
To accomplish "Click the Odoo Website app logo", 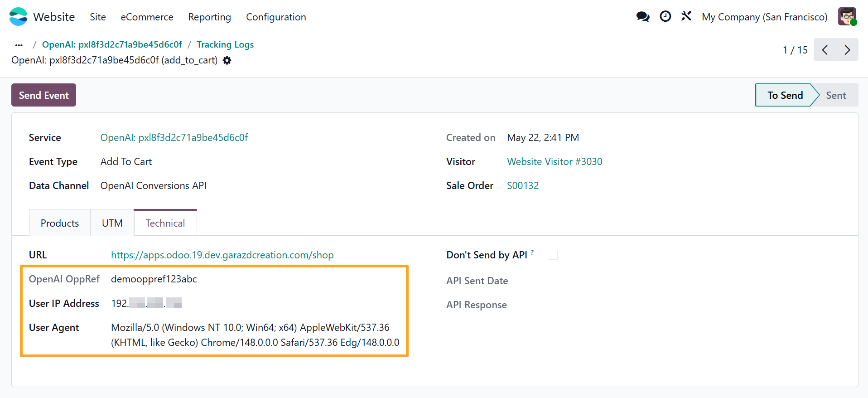I will [19, 17].
